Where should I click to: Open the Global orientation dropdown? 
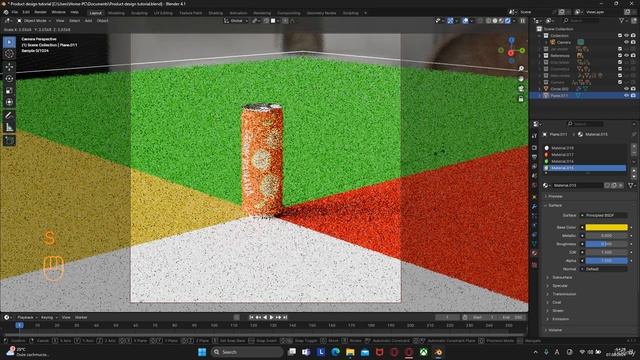tap(236, 20)
